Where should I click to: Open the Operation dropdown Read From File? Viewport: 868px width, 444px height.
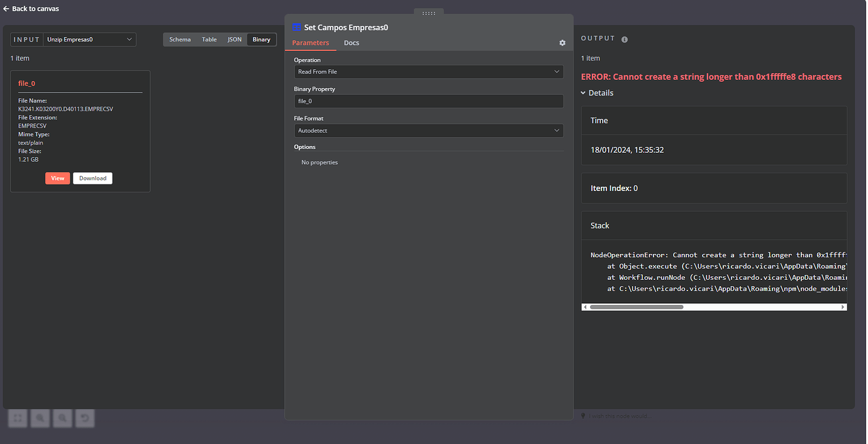428,72
